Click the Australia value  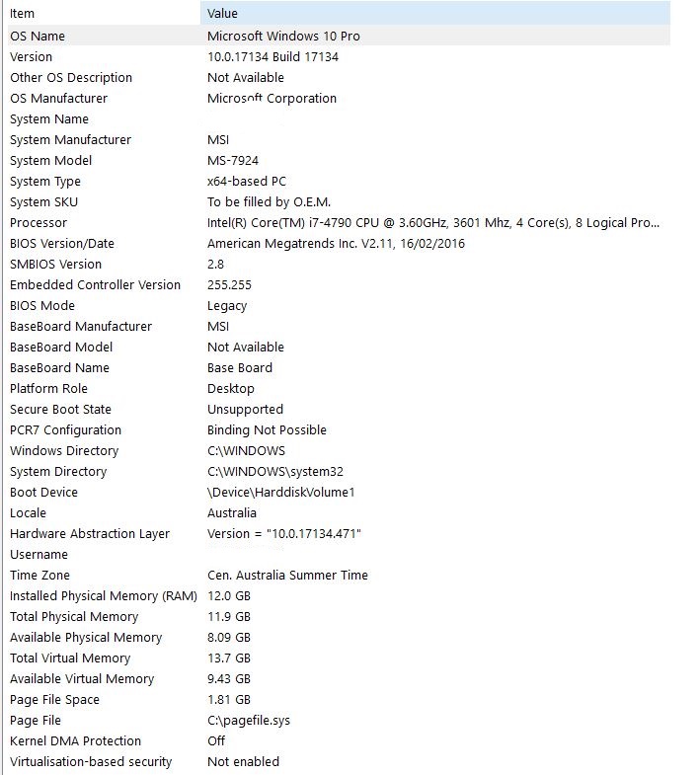(232, 513)
